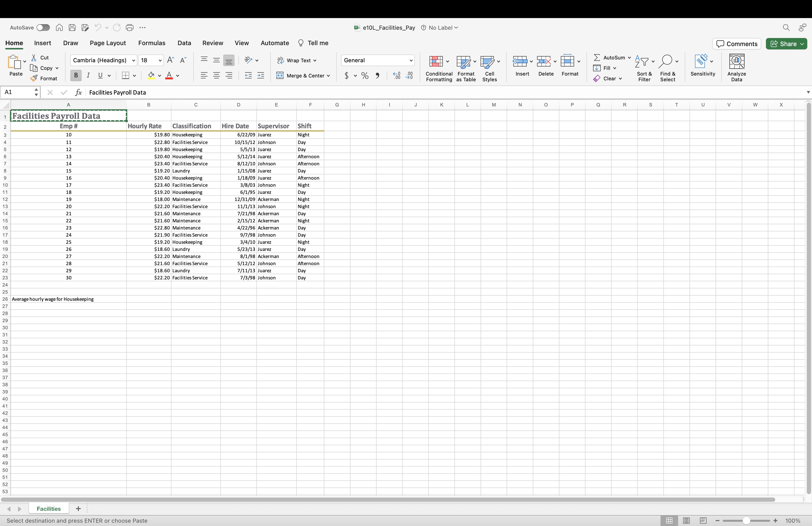Switch to the Page Layout tab
Image resolution: width=812 pixels, height=526 pixels.
tap(108, 43)
